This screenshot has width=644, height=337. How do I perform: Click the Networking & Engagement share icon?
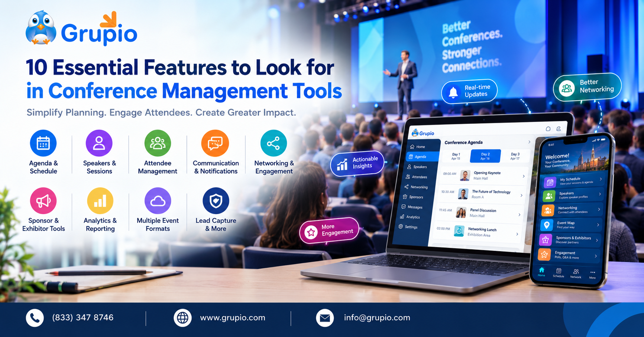point(274,143)
